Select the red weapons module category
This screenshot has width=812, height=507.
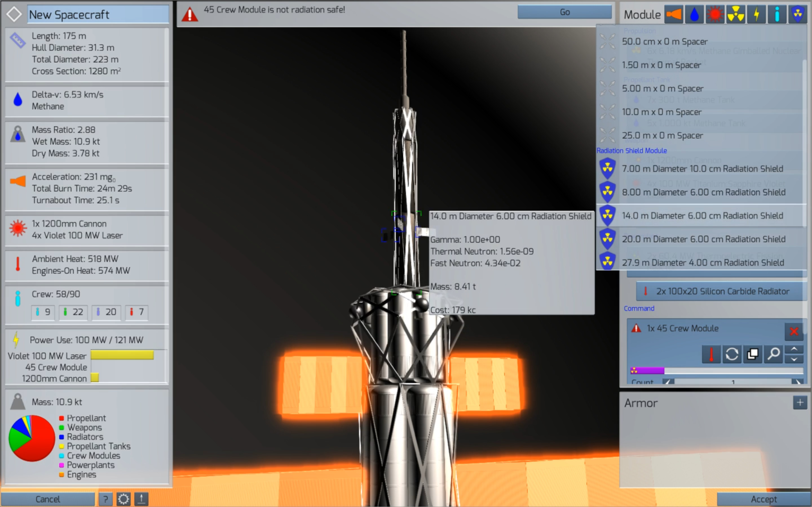[x=715, y=14]
